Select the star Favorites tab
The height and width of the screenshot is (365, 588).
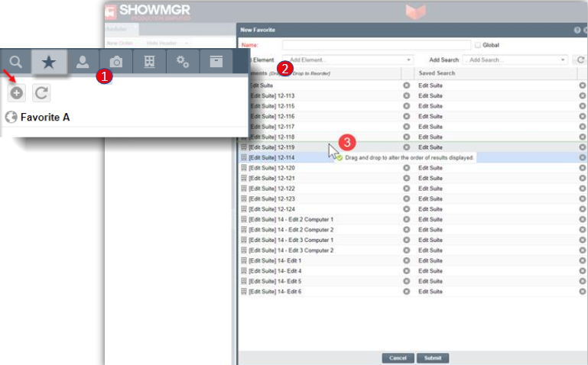pyautogui.click(x=49, y=62)
